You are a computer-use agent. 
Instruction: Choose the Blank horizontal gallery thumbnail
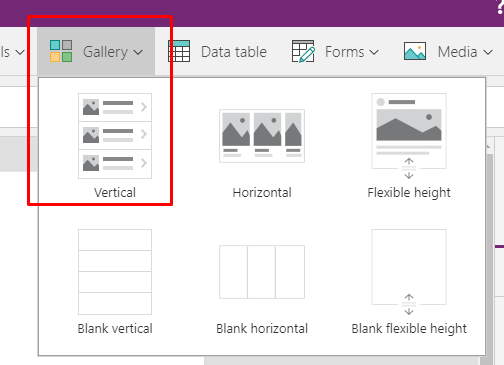point(262,272)
